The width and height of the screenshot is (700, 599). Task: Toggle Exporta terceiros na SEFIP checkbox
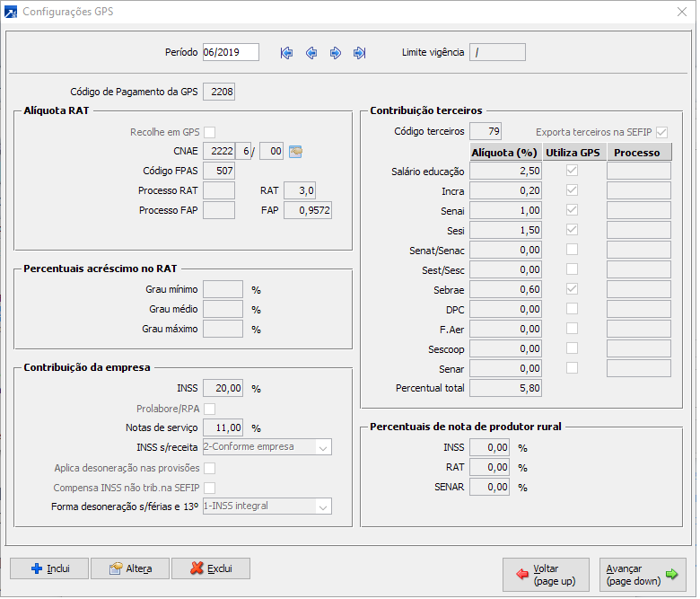tap(662, 131)
